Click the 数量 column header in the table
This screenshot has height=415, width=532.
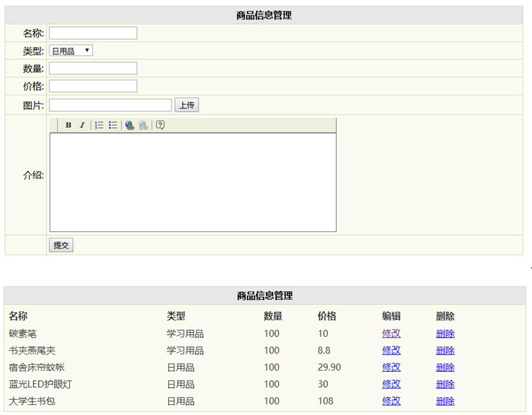coord(273,316)
